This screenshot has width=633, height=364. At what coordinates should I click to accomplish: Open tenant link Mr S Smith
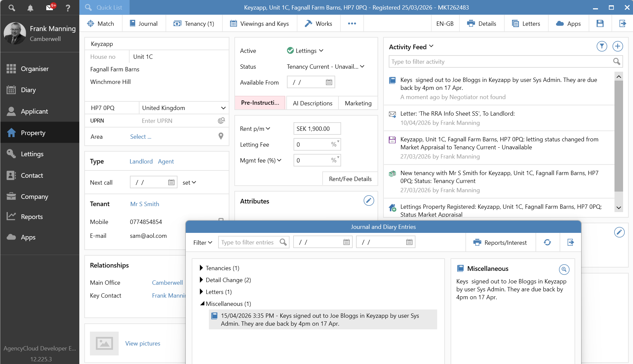click(x=144, y=204)
